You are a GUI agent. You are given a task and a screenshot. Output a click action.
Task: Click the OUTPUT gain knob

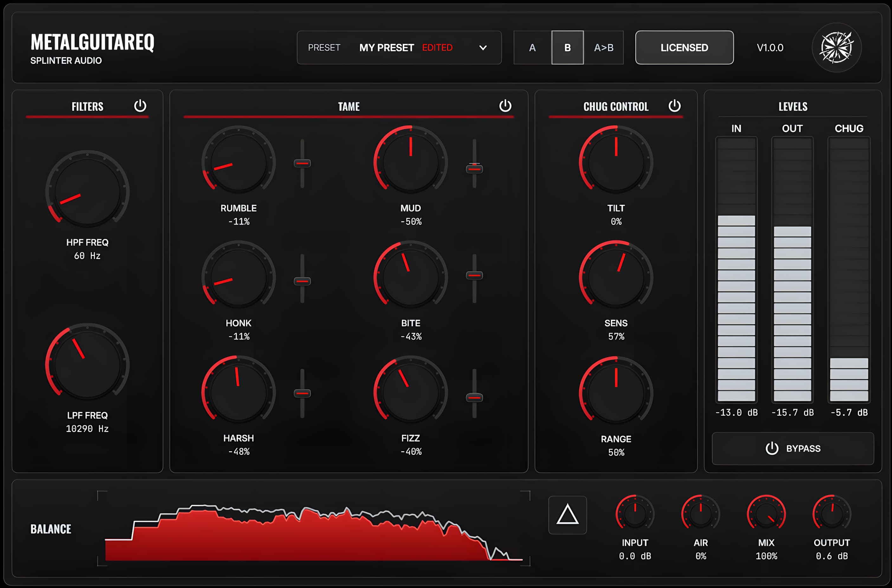[832, 513]
